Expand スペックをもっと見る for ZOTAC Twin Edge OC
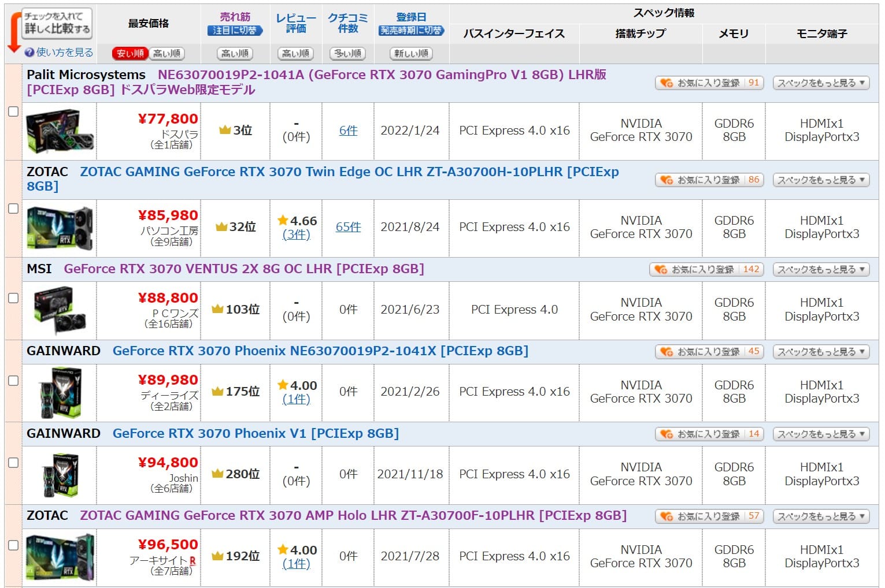Screen dimensions: 885x588 (x=821, y=180)
